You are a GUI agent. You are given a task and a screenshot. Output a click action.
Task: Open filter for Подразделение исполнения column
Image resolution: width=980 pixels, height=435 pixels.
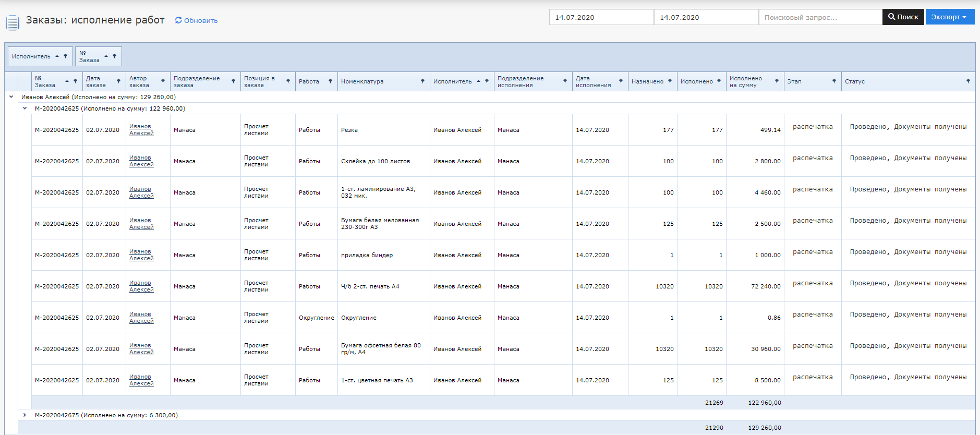pyautogui.click(x=565, y=81)
